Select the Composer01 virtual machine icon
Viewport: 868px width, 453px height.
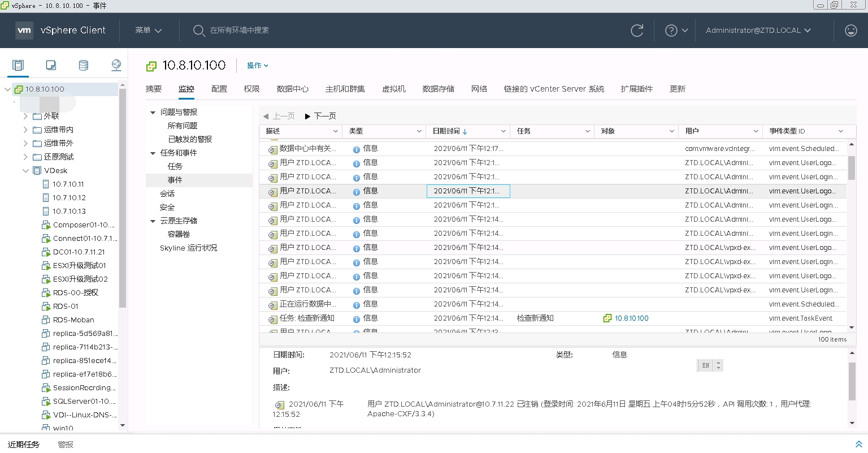tap(46, 225)
